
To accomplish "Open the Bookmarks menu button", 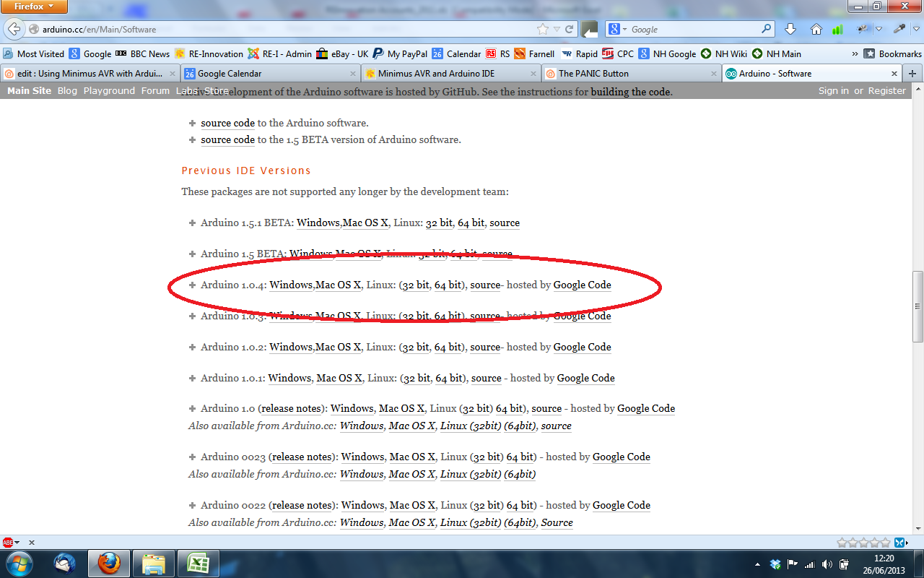I will (x=893, y=53).
